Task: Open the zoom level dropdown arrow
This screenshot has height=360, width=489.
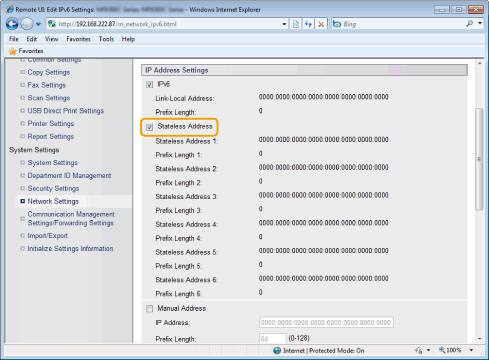Action: tap(471, 350)
